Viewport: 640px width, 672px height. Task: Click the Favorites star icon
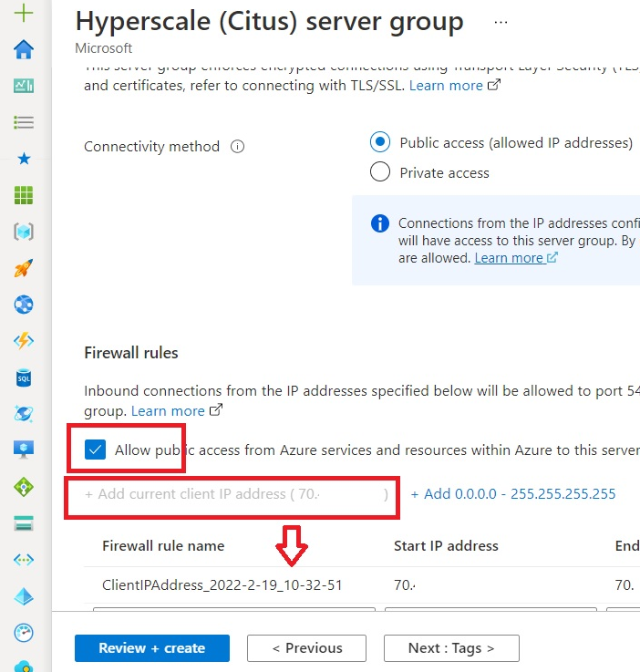coord(24,159)
